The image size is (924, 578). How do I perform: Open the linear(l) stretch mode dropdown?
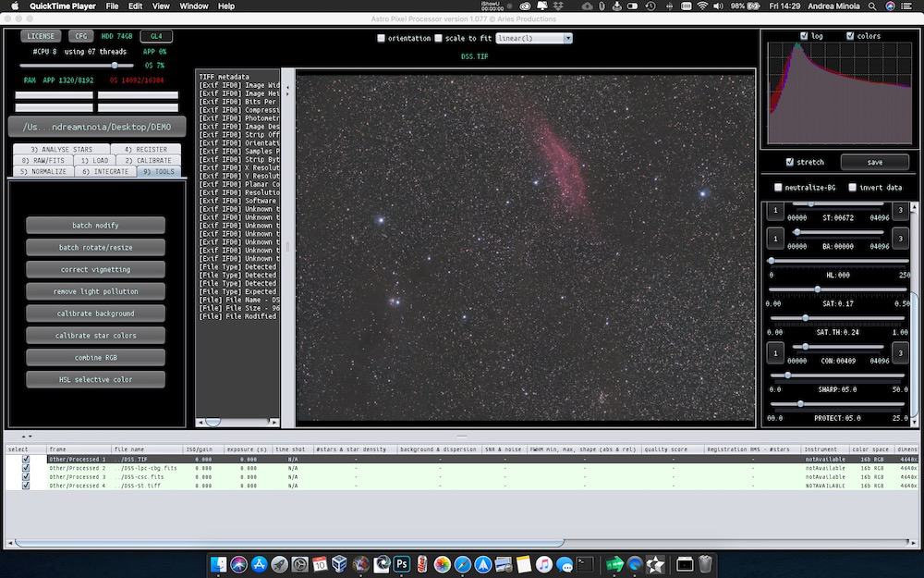[x=536, y=38]
